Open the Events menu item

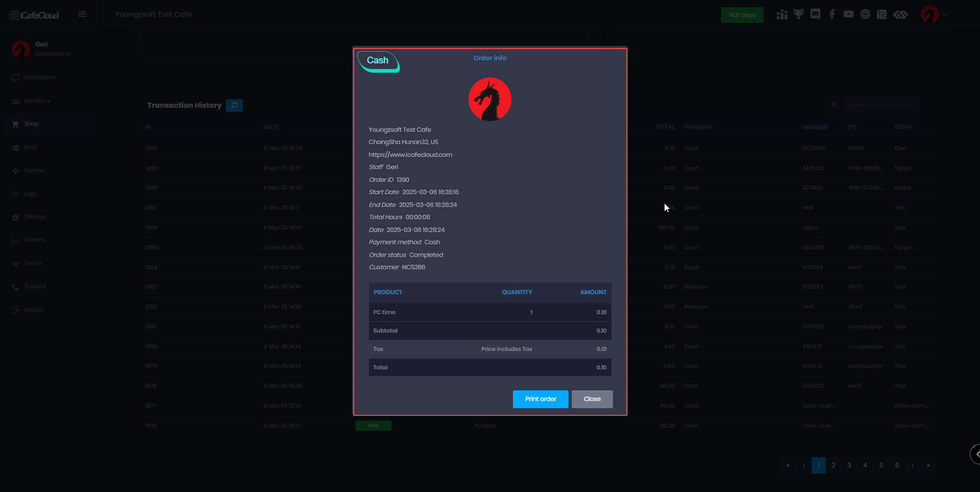[x=33, y=264]
